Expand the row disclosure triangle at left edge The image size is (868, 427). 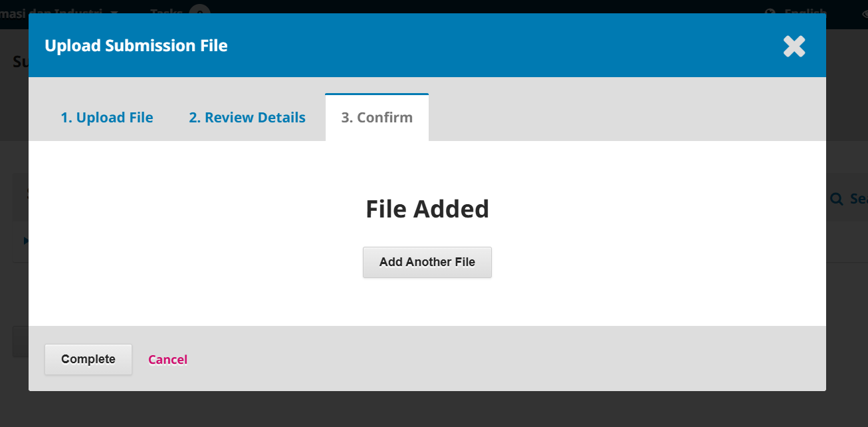(x=26, y=241)
